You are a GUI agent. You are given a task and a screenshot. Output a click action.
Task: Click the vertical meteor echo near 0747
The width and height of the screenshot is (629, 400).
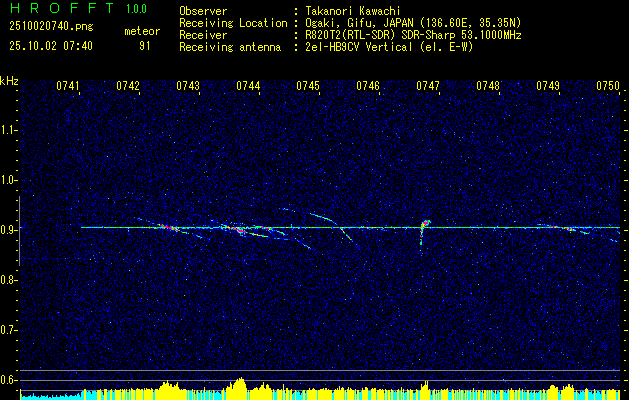424,232
